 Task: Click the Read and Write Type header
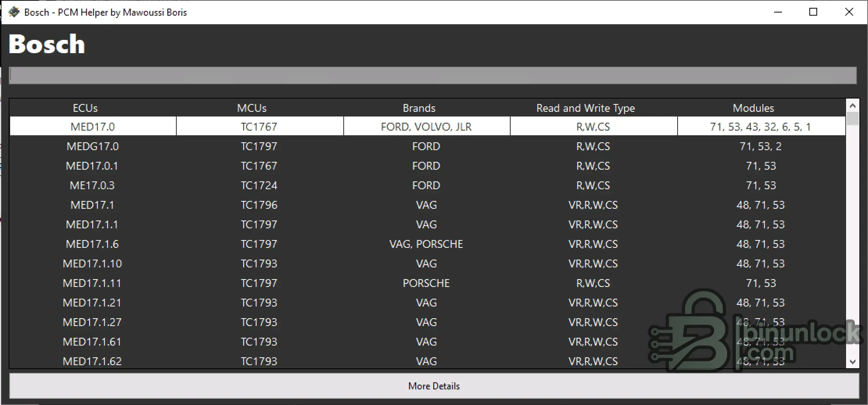(x=586, y=108)
